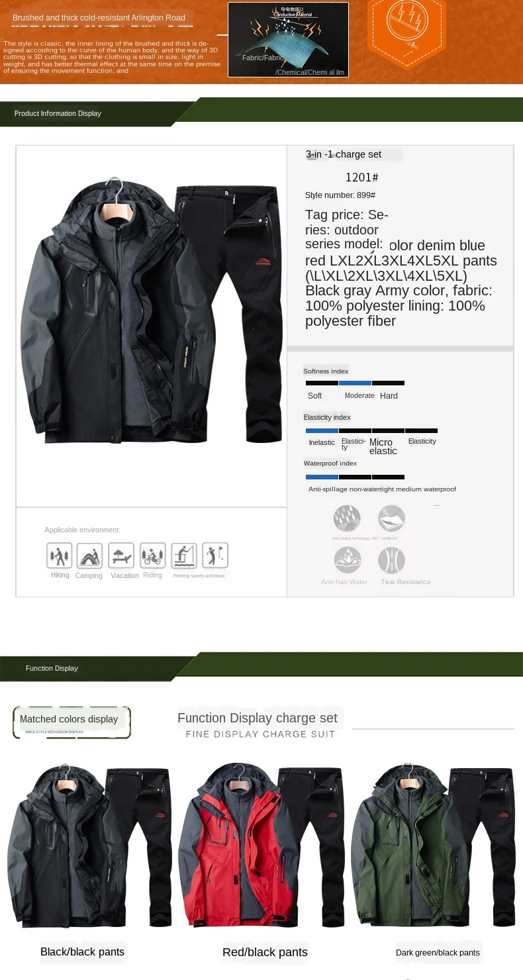Click the Camping tent icon
The height and width of the screenshot is (980, 523).
89,556
